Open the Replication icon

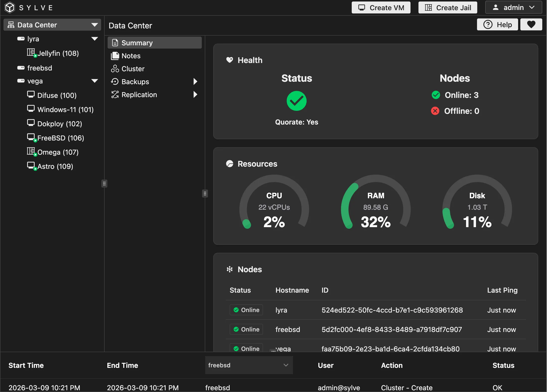click(x=115, y=95)
